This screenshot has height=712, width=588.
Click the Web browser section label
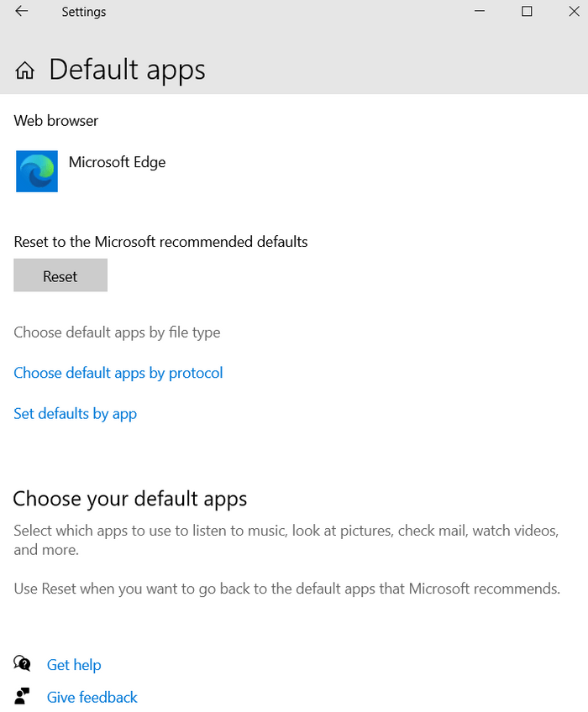[x=55, y=120]
